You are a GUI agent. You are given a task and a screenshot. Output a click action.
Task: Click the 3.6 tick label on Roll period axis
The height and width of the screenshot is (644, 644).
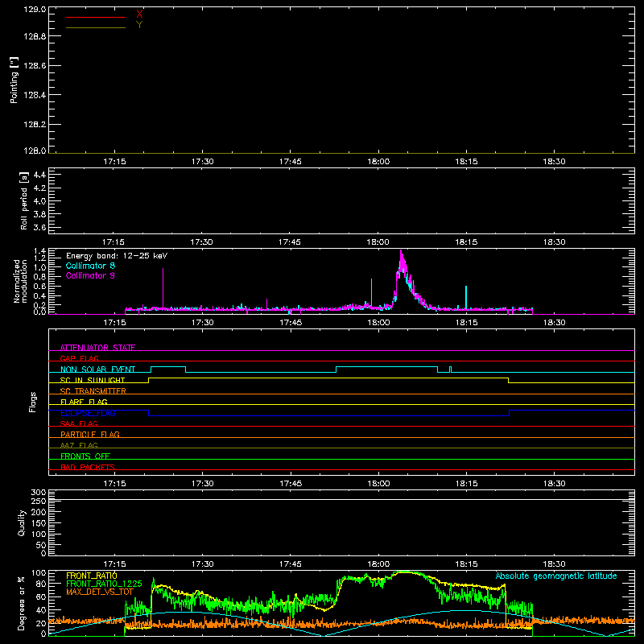pyautogui.click(x=39, y=227)
